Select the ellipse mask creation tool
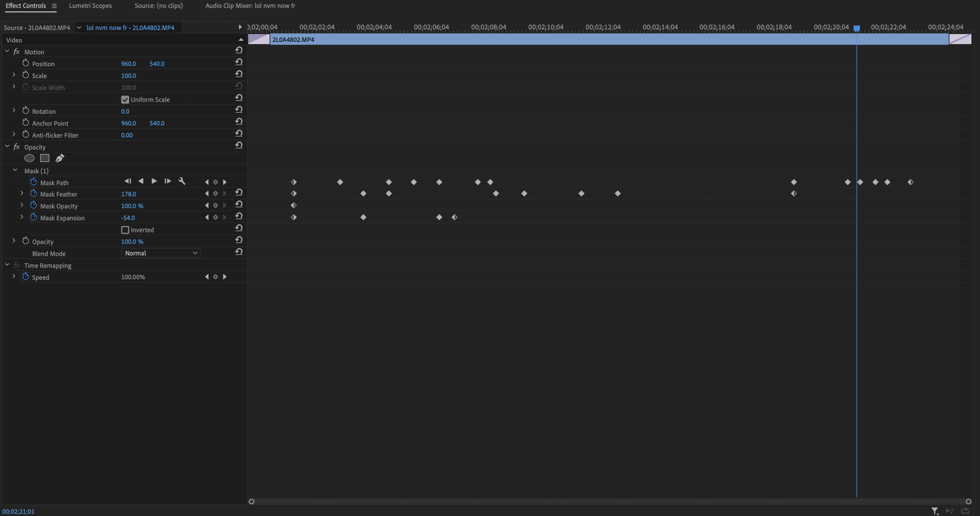 (29, 158)
